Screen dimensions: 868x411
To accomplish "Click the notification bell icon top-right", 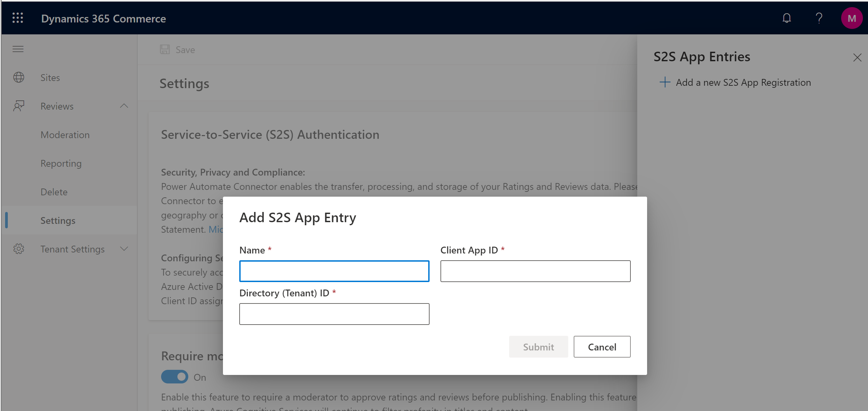I will [x=787, y=18].
